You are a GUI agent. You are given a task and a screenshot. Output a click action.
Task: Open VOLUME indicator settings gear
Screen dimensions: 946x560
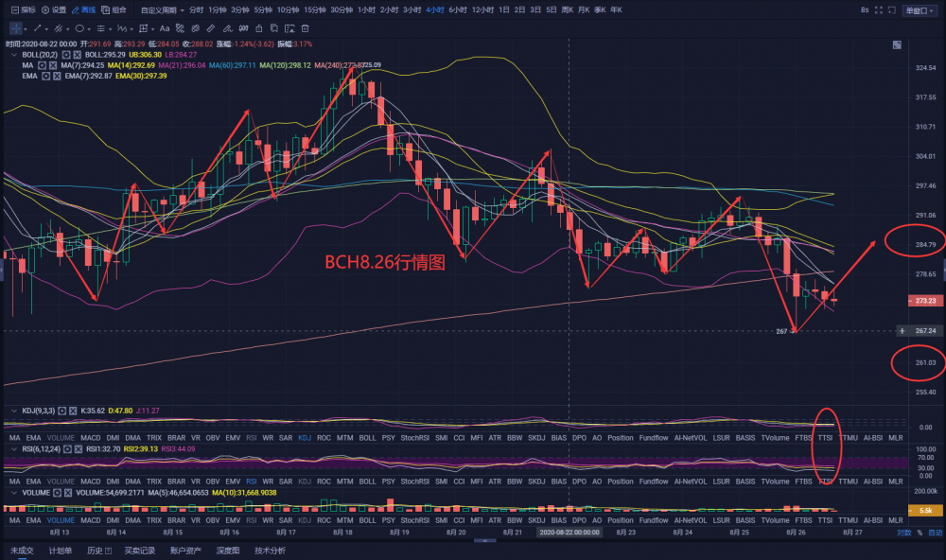(57, 493)
